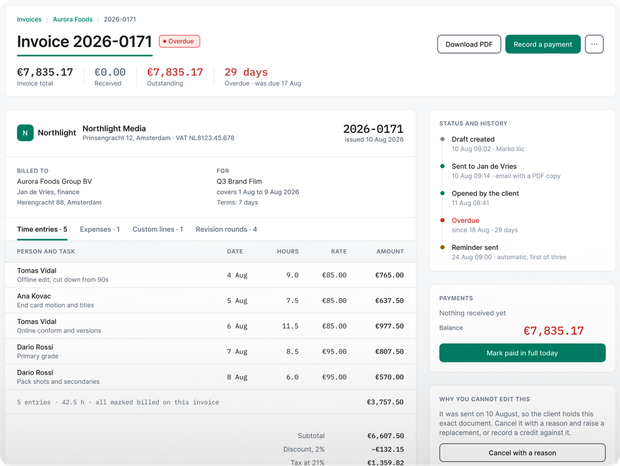The height and width of the screenshot is (466, 620).
Task: Click Dario Rossi Primary grade row
Action: (x=210, y=351)
